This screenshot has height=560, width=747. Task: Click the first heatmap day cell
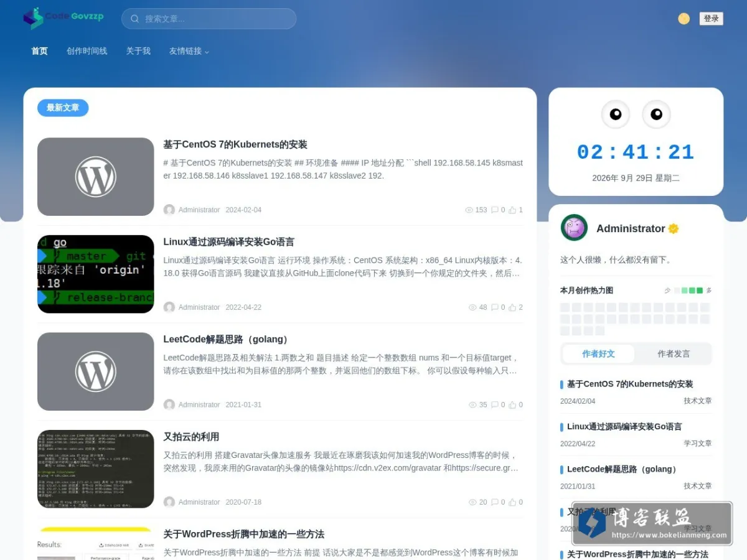tap(565, 307)
